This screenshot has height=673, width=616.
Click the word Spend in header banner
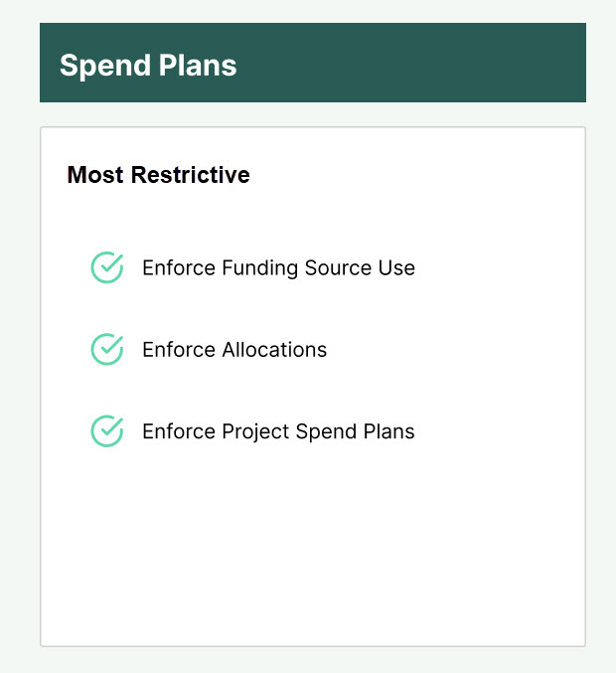pos(105,67)
